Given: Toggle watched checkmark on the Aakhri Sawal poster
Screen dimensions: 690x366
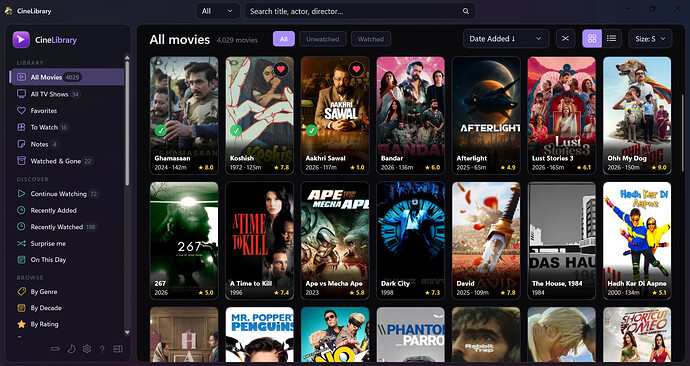Looking at the screenshot, I should pos(312,130).
